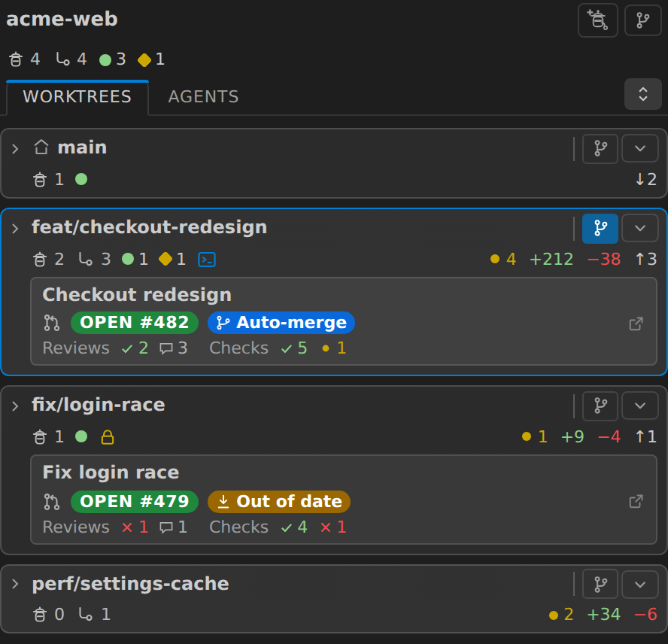Click the Out of date badge
Screen dimensions: 668x644
[279, 502]
